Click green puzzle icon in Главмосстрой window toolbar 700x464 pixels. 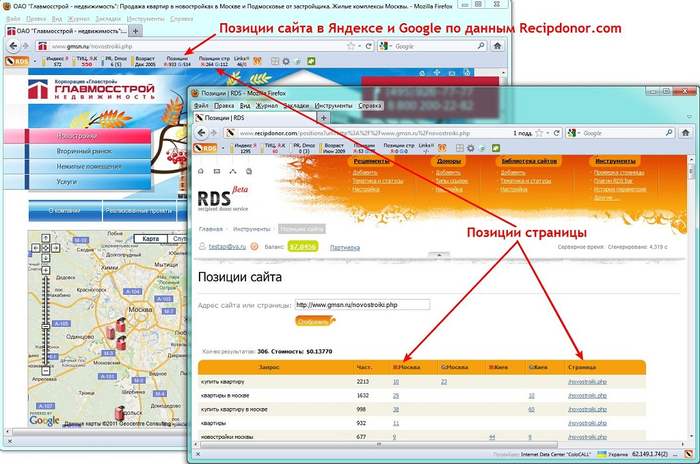311,61
